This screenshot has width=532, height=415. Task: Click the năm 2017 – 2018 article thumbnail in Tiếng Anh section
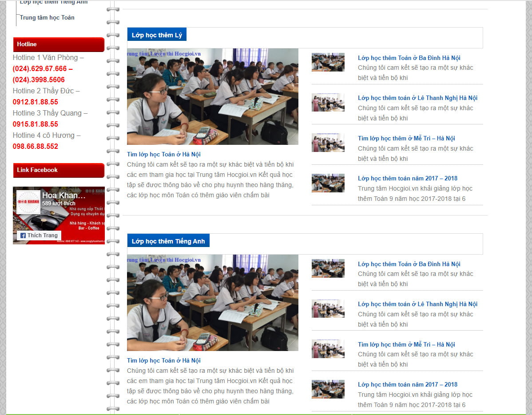(x=328, y=389)
